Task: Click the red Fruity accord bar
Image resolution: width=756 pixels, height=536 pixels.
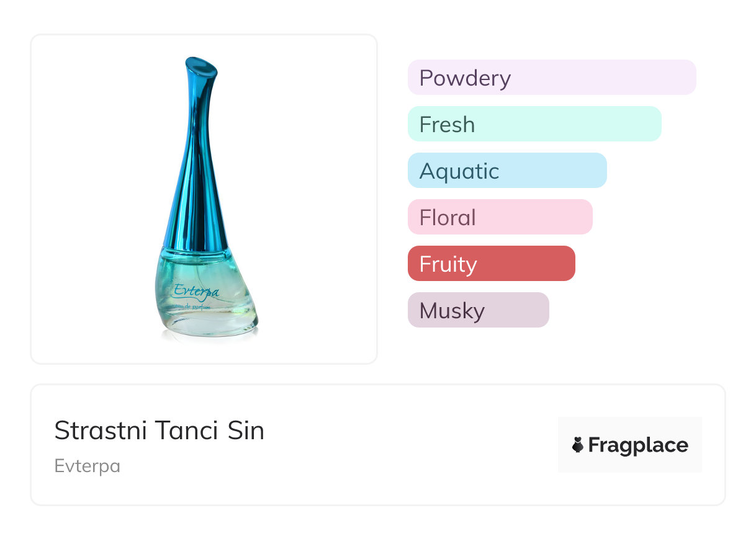Action: [491, 264]
